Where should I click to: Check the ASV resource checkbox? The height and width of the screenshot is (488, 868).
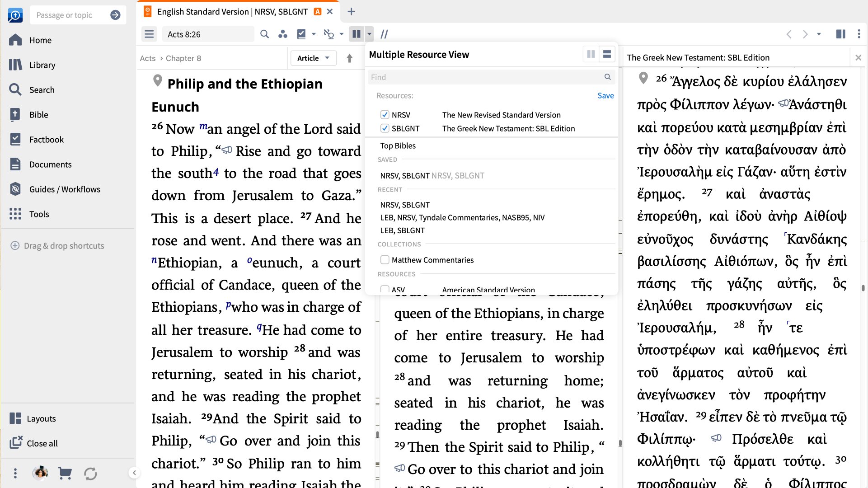coord(385,289)
